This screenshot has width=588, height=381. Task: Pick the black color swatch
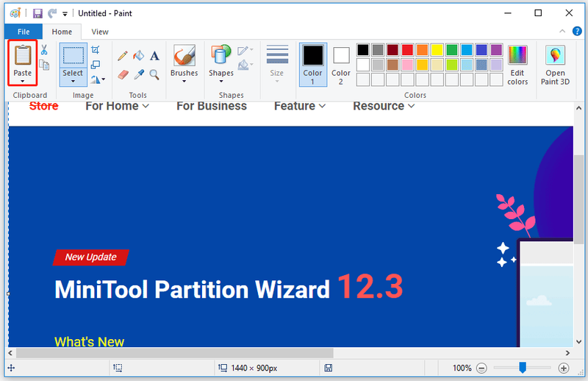pos(362,49)
